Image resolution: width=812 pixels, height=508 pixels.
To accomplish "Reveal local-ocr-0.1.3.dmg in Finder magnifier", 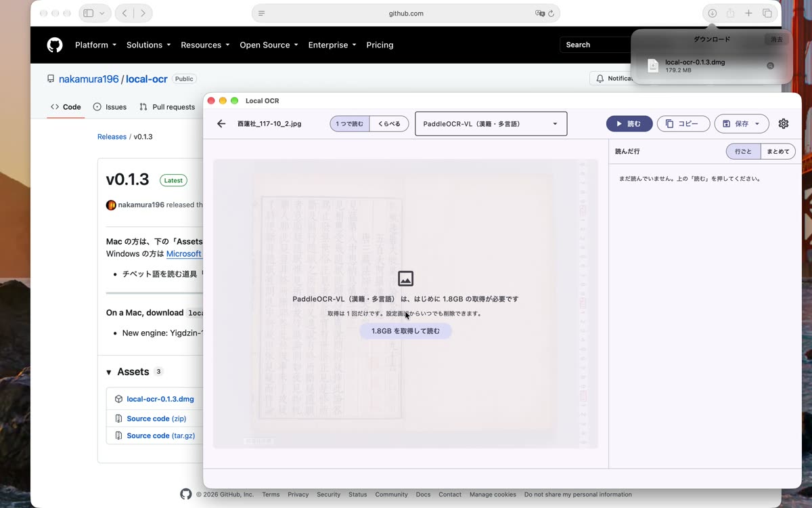I will pos(770,66).
